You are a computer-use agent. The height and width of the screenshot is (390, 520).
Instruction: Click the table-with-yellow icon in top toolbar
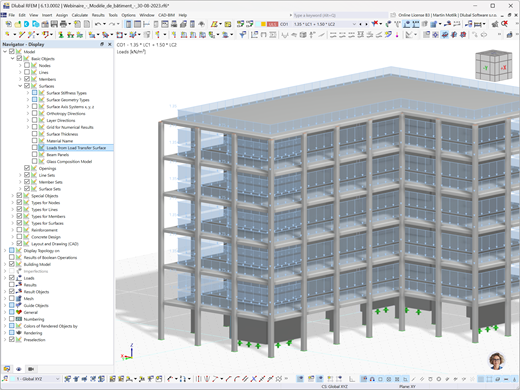(228, 24)
